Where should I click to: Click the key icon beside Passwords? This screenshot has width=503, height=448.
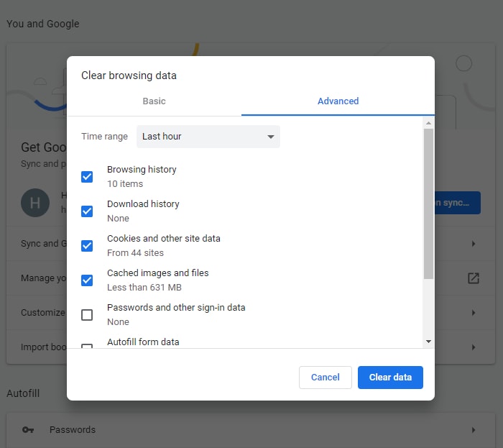pyautogui.click(x=28, y=430)
